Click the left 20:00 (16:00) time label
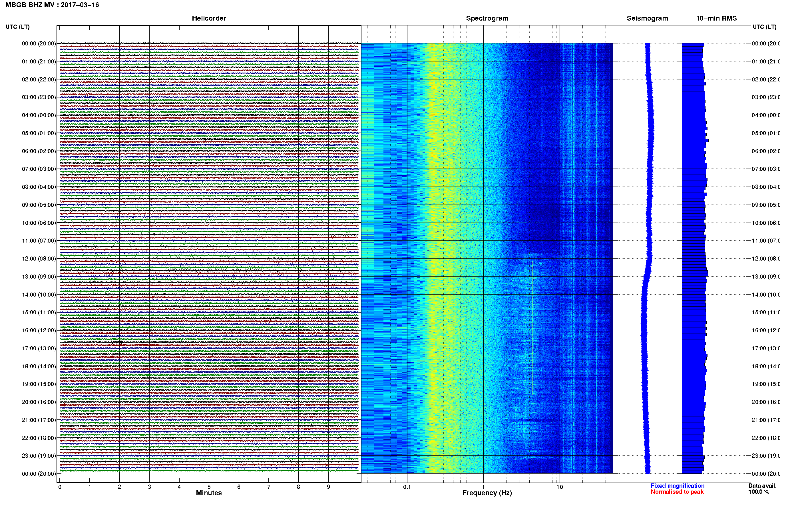812x508 pixels. tap(39, 402)
